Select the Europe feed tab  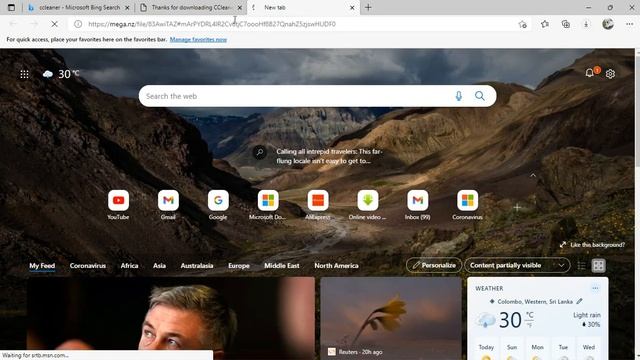[x=239, y=266]
